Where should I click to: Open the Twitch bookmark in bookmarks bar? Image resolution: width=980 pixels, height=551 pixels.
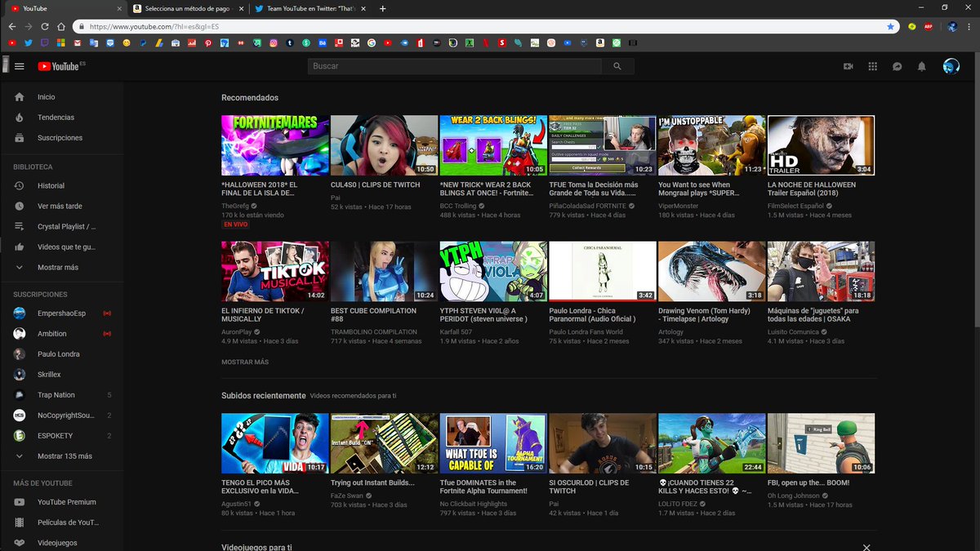coord(44,42)
